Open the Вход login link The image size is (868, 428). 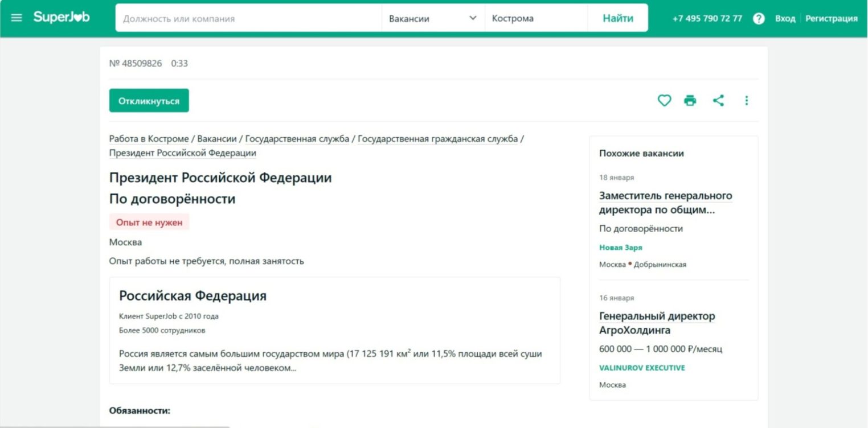785,18
